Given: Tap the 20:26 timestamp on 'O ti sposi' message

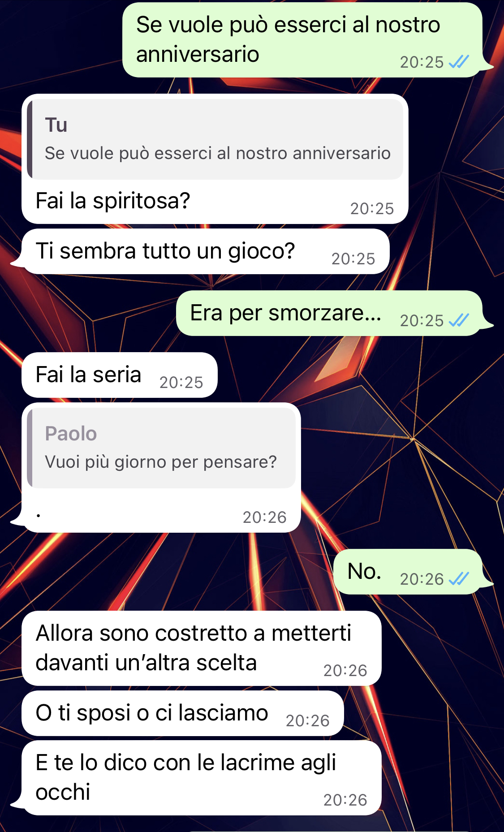Looking at the screenshot, I should 307,720.
